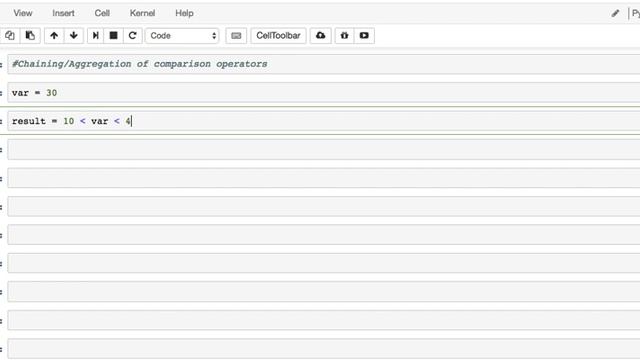Run the cell with step-forward icon

coord(96,36)
